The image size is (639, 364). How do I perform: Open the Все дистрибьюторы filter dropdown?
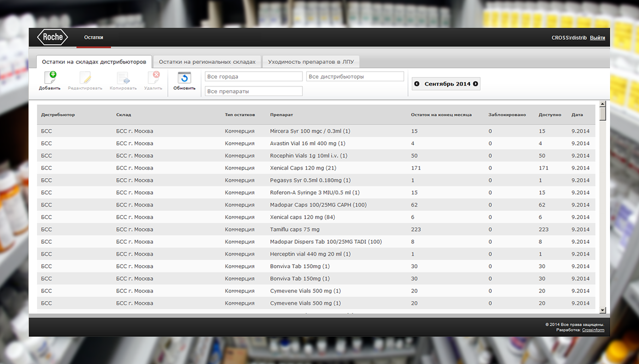(x=355, y=77)
